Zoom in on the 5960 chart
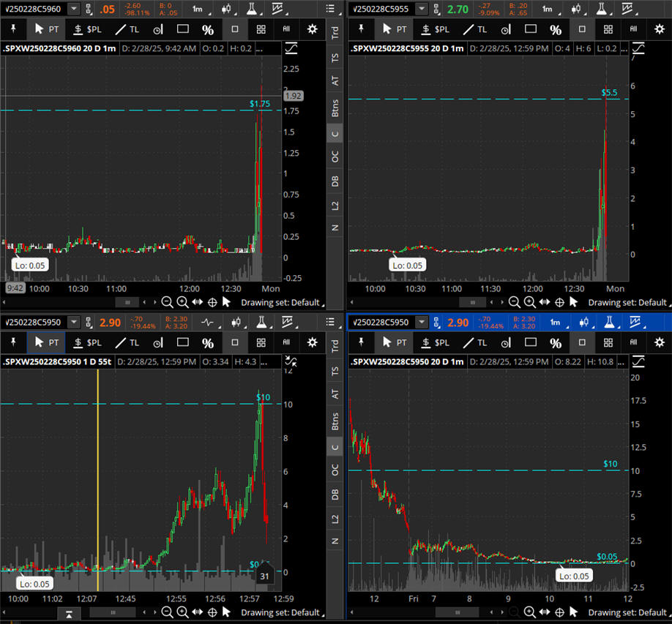The width and height of the screenshot is (672, 624). [182, 302]
